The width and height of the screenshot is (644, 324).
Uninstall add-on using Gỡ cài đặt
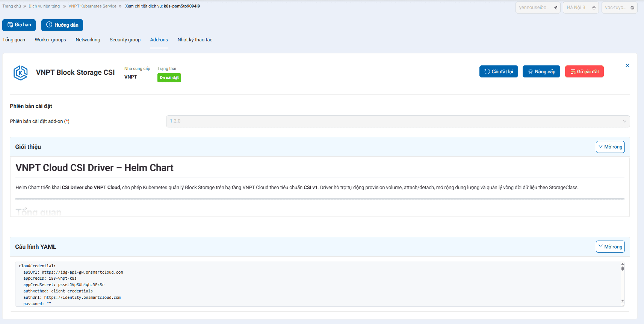tap(584, 71)
